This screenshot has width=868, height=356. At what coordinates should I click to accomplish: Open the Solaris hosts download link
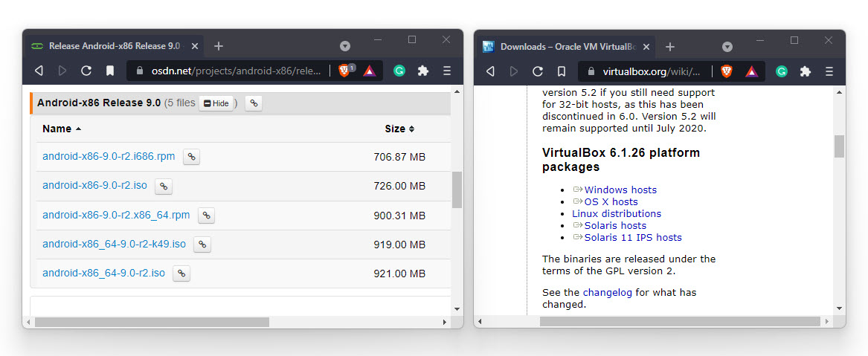tap(616, 225)
